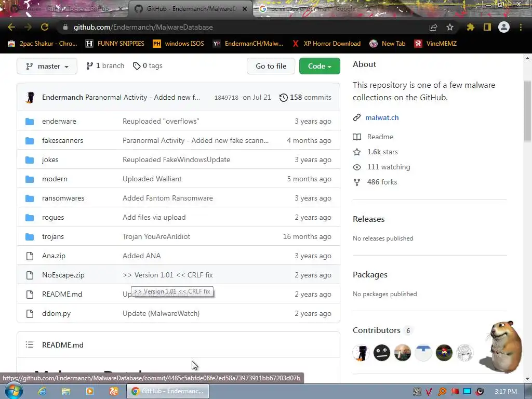The width and height of the screenshot is (532, 399).
Task: Open the Contributors 6 link
Action: click(x=382, y=330)
